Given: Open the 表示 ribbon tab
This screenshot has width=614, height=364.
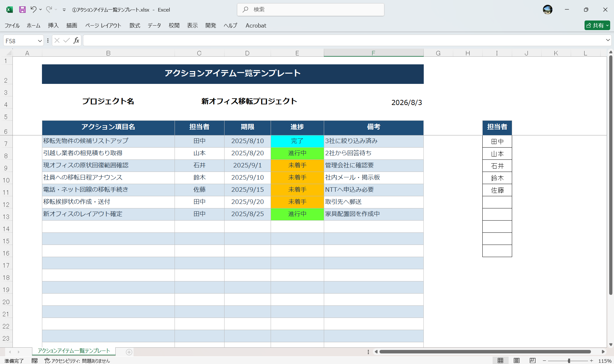Looking at the screenshot, I should [x=192, y=26].
